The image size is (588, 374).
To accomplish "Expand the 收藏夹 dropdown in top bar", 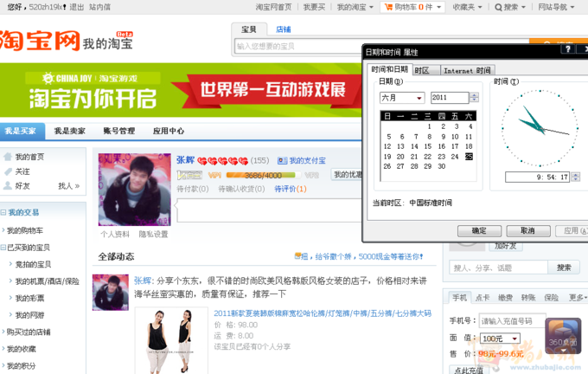I will (467, 7).
